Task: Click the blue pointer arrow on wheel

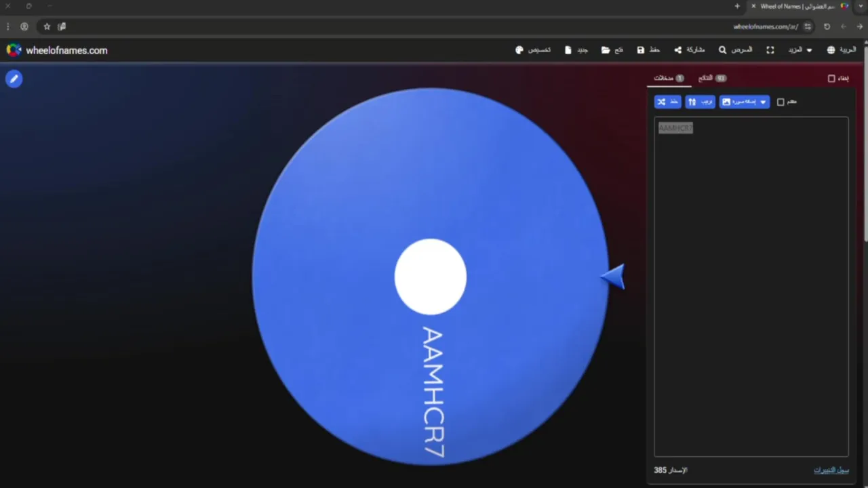Action: [613, 277]
